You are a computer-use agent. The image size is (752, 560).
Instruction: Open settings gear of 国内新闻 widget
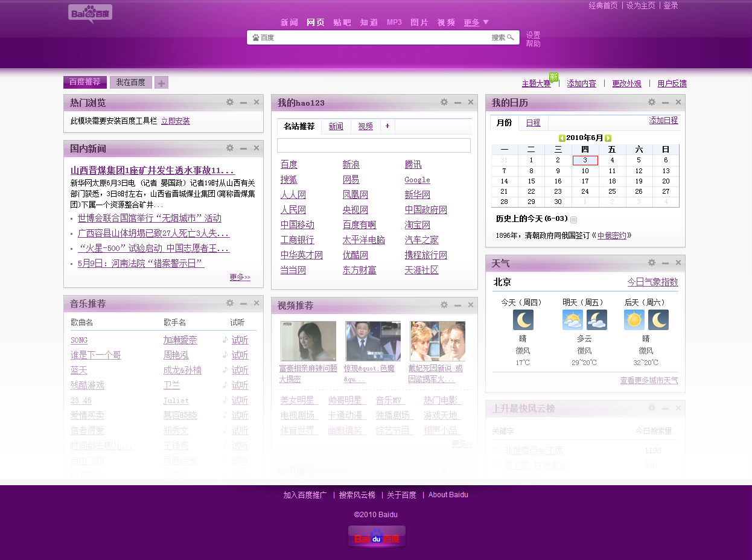tap(230, 148)
